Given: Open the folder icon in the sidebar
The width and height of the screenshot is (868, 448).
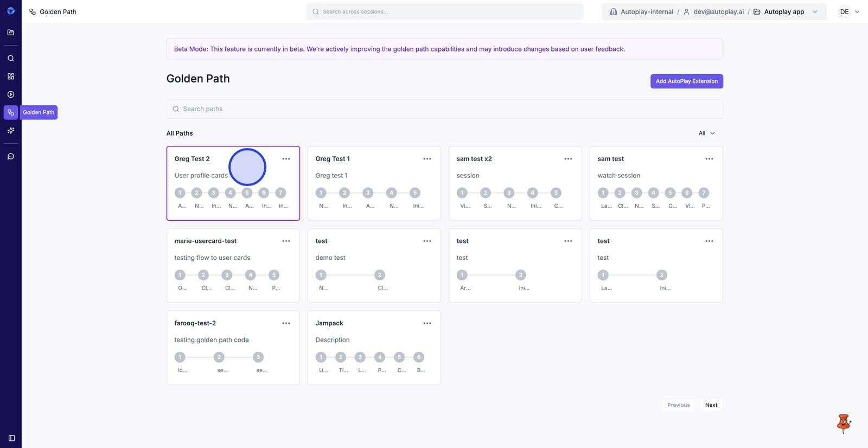Looking at the screenshot, I should pos(11,33).
